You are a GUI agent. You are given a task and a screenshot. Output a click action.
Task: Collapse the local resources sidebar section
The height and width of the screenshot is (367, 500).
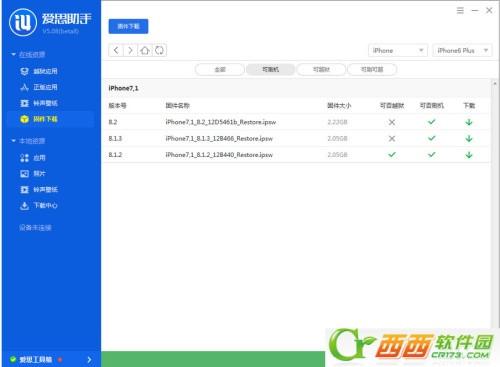(x=13, y=141)
